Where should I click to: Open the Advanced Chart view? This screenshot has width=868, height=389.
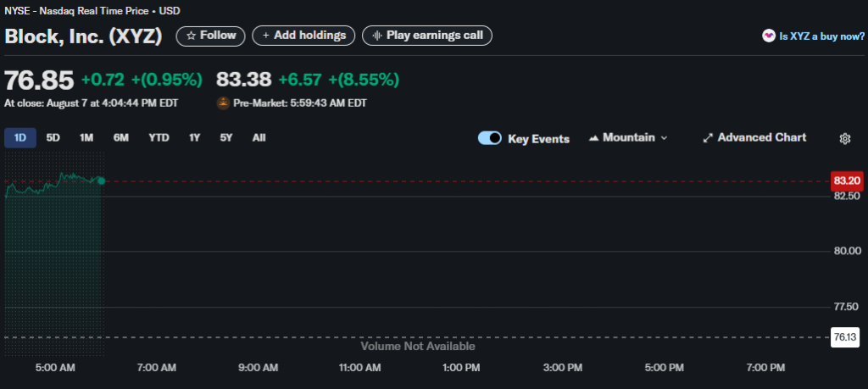pyautogui.click(x=754, y=138)
